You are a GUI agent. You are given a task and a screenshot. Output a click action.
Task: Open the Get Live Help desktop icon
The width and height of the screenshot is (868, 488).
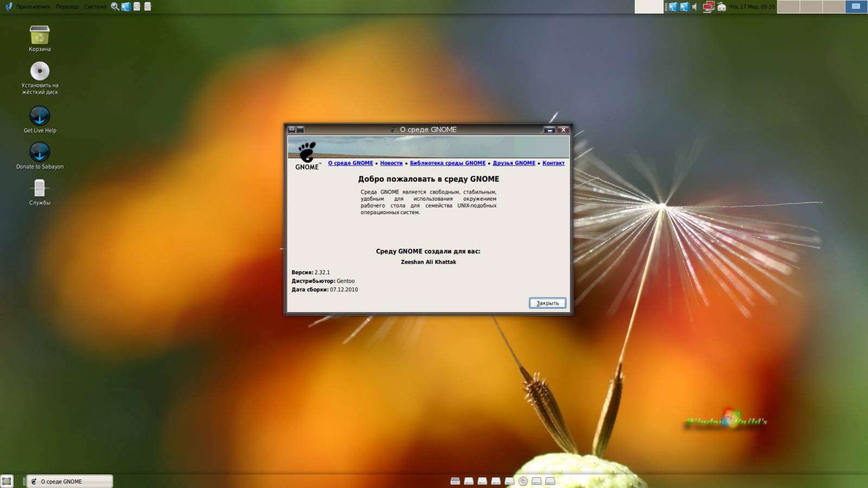point(40,116)
